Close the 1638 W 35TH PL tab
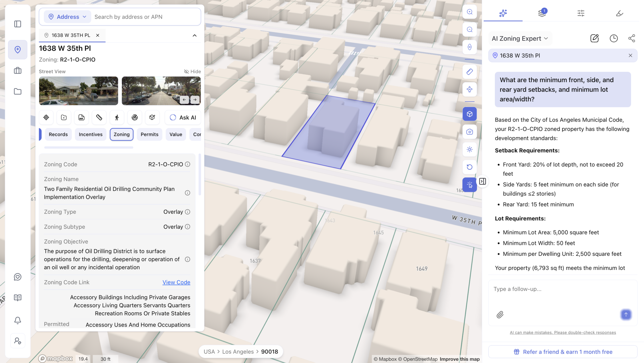Screen dimensions: 644x363 pos(98,35)
